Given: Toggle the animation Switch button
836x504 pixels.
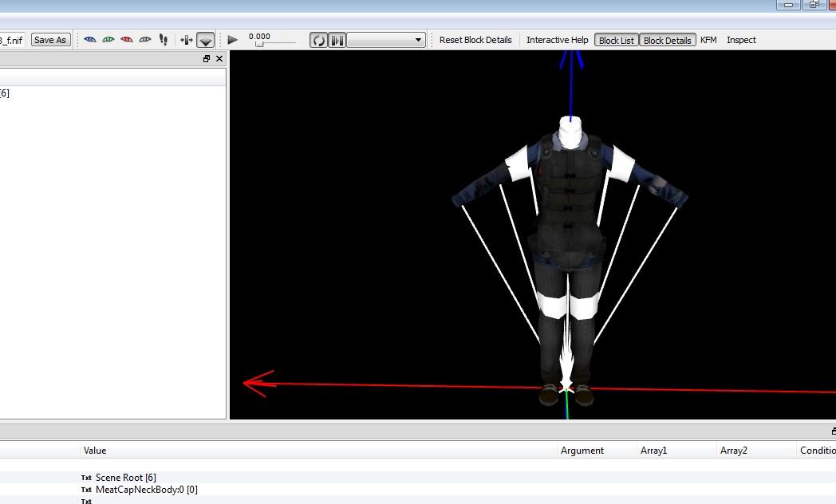Looking at the screenshot, I should tap(337, 40).
